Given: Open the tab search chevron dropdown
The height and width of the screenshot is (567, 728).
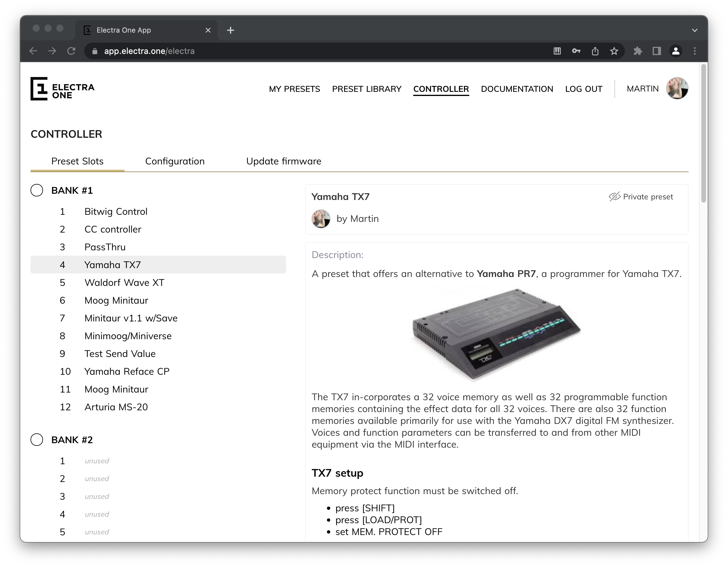Looking at the screenshot, I should click(695, 30).
